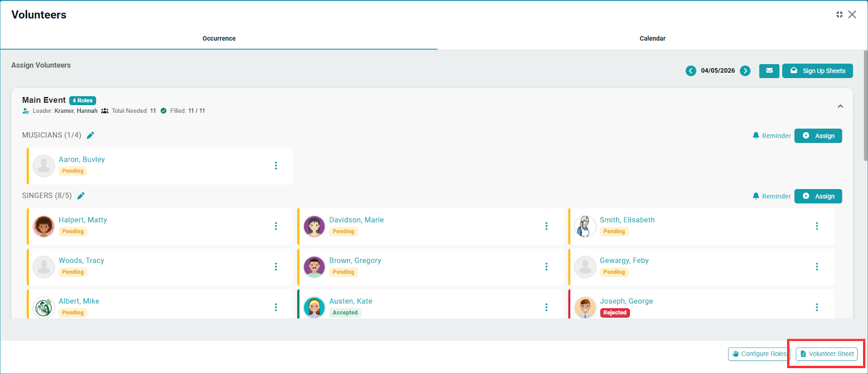Click the Configure Roles button
Image resolution: width=868 pixels, height=374 pixels.
[758, 354]
